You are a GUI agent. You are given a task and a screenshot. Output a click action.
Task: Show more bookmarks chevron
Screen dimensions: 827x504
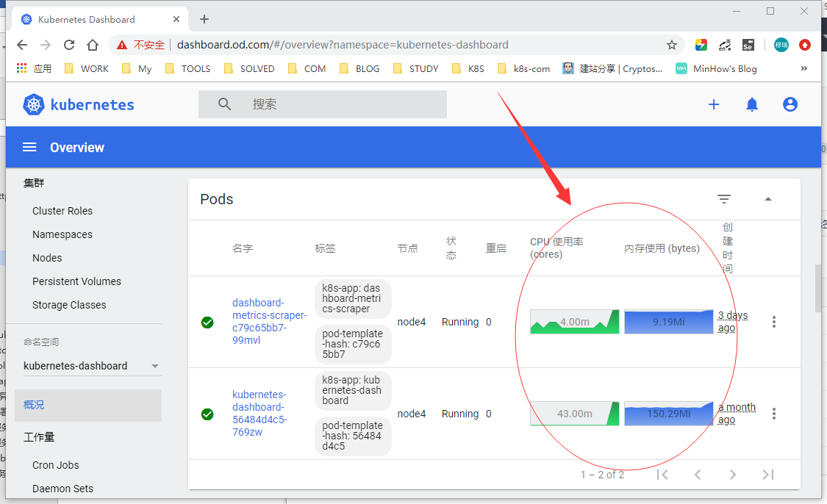coord(803,68)
